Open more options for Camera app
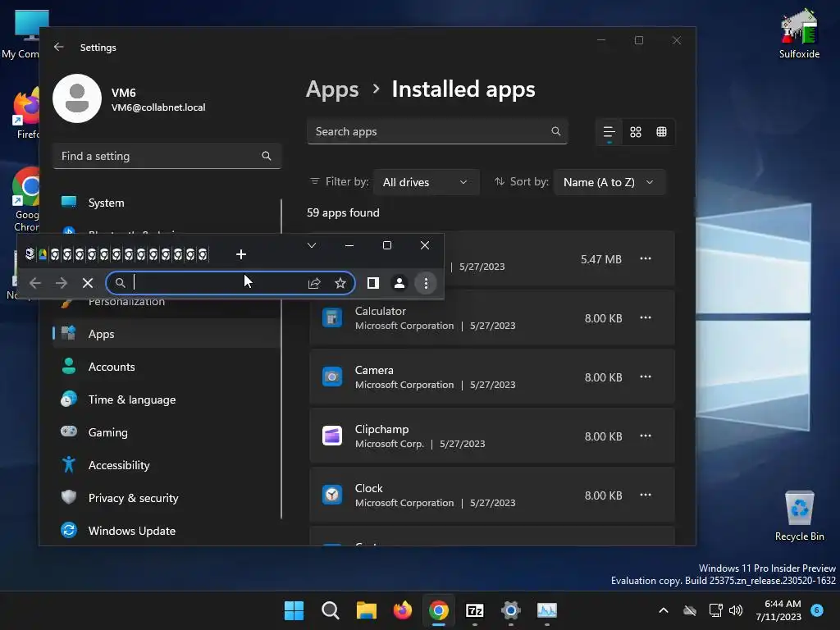 click(646, 377)
